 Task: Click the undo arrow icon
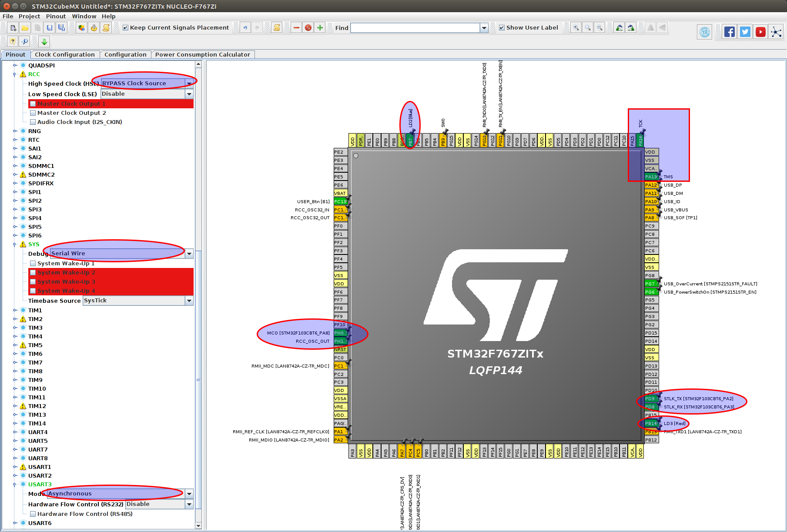click(x=245, y=27)
